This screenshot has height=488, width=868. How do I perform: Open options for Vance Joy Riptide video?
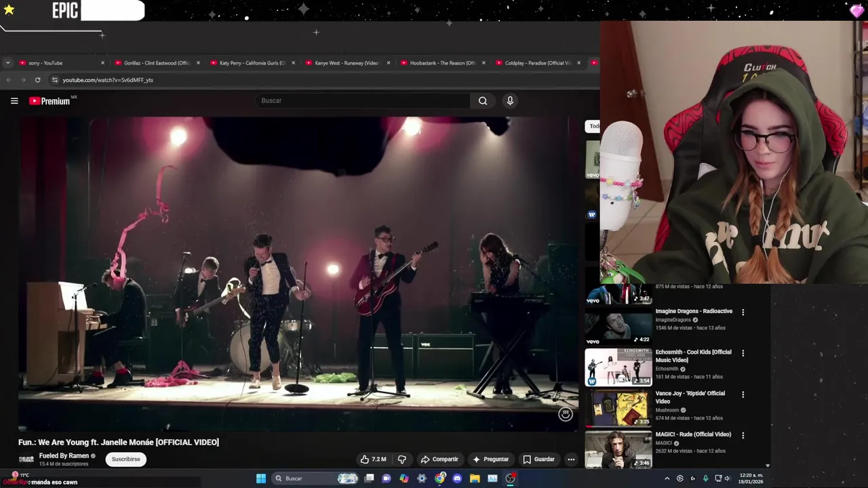click(743, 394)
